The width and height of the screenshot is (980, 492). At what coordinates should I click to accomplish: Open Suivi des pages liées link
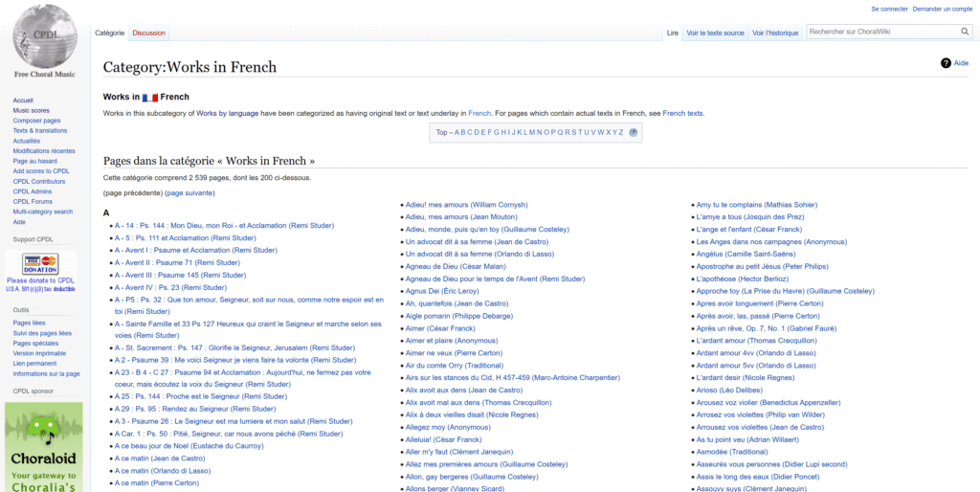click(x=42, y=333)
